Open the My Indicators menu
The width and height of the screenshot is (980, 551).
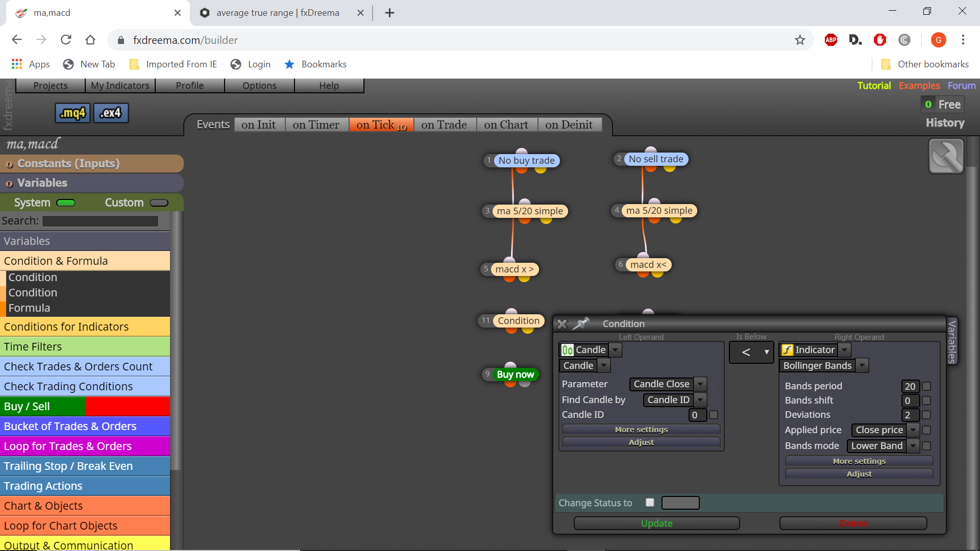click(x=120, y=86)
